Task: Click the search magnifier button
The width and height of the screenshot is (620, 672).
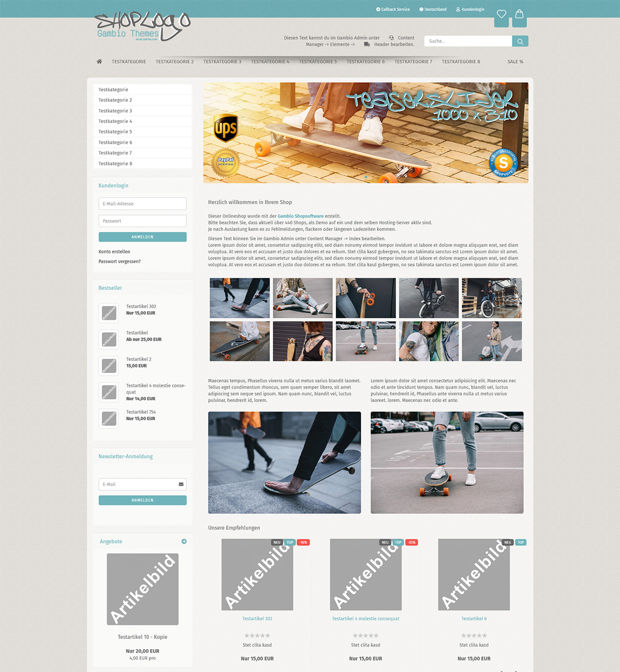Action: (520, 41)
